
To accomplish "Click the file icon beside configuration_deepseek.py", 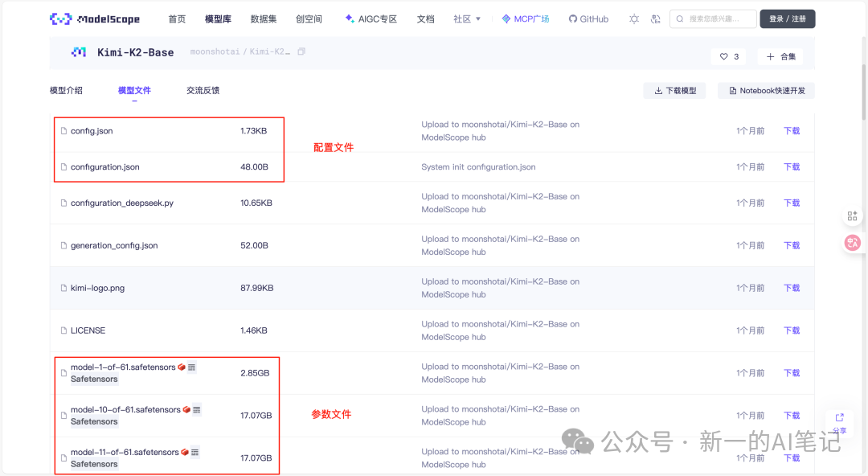I will tap(63, 203).
